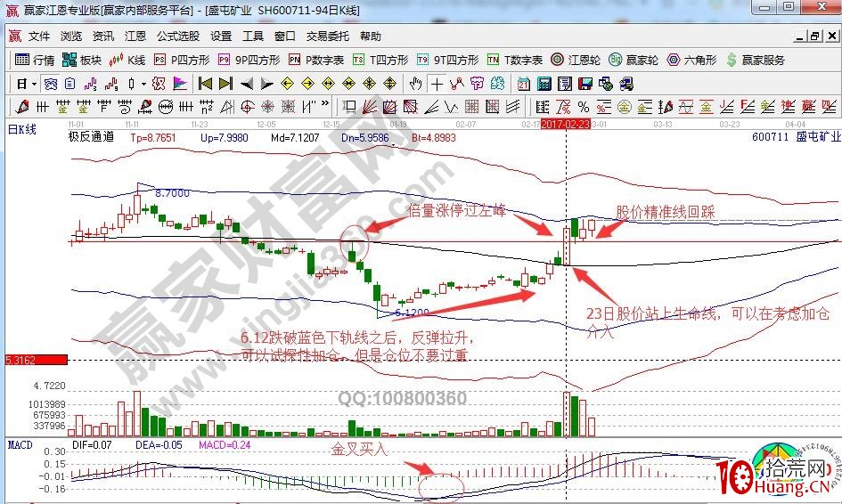842x504 pixels.
Task: Show more drawing tools via » chevron
Action: coord(325,103)
